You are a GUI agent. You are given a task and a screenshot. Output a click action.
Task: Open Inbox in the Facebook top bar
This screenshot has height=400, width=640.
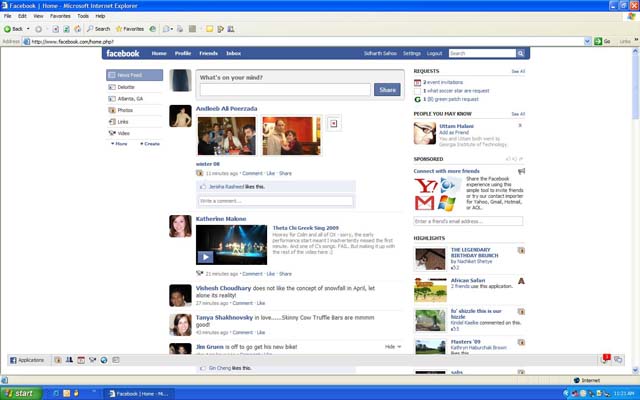[233, 53]
